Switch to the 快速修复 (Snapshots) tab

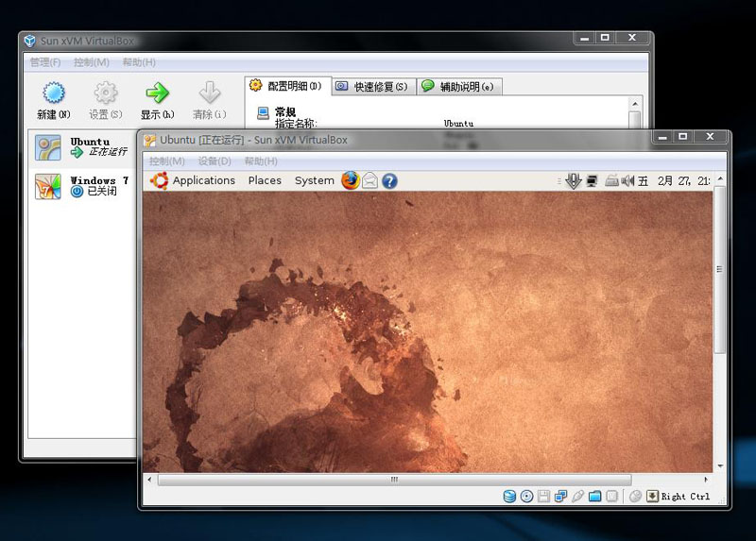click(x=372, y=87)
